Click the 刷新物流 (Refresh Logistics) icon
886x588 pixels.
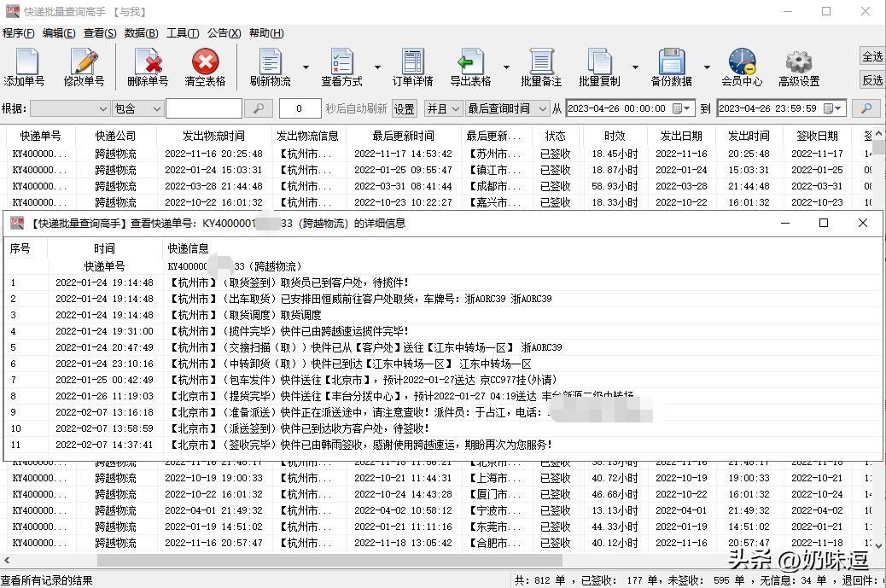pyautogui.click(x=271, y=65)
